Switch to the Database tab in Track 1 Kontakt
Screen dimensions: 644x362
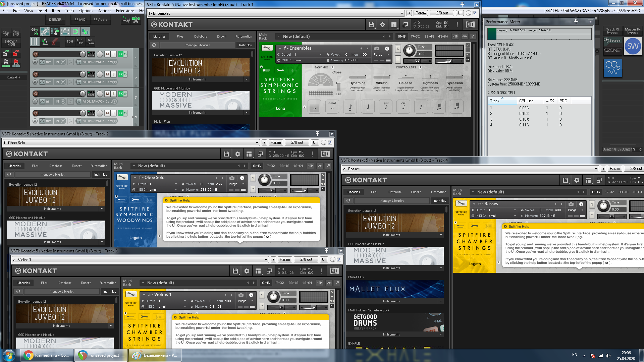click(201, 36)
